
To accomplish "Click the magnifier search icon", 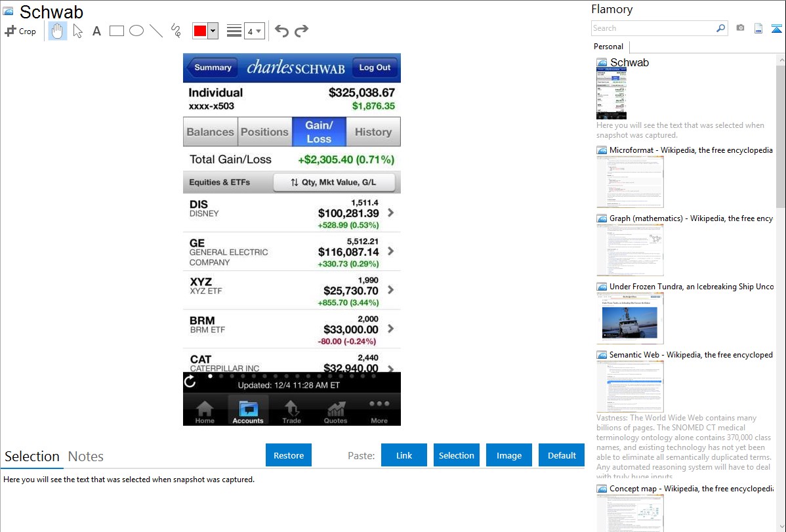I will [720, 28].
